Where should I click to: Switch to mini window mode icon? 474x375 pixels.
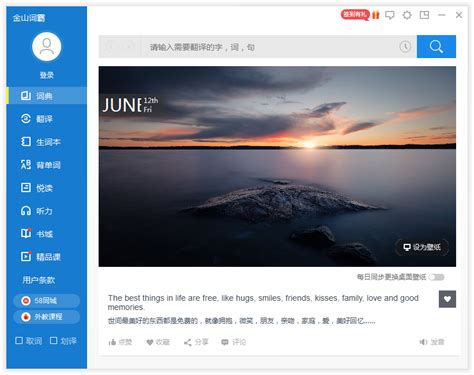point(424,15)
